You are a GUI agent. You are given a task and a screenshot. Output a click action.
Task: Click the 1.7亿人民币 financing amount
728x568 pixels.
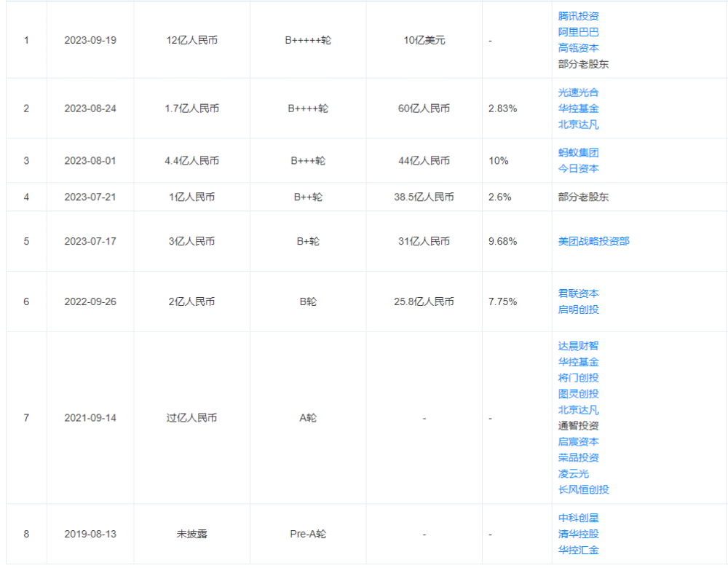coord(191,109)
